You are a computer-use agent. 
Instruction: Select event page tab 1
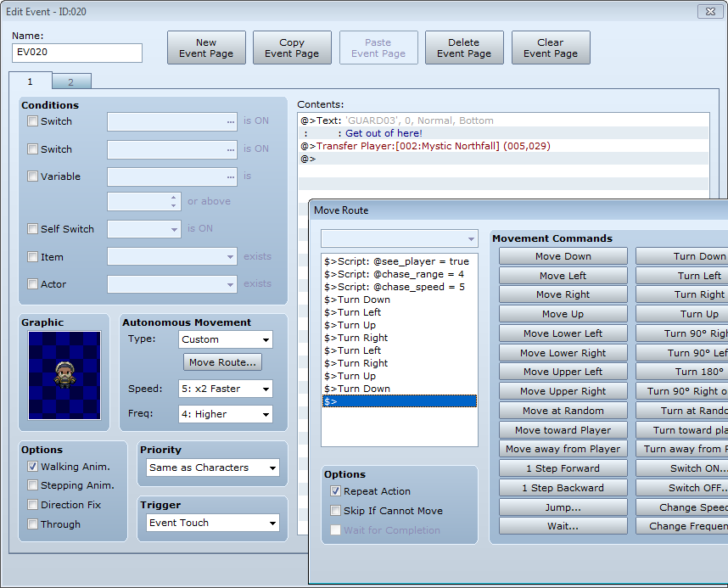(x=31, y=81)
